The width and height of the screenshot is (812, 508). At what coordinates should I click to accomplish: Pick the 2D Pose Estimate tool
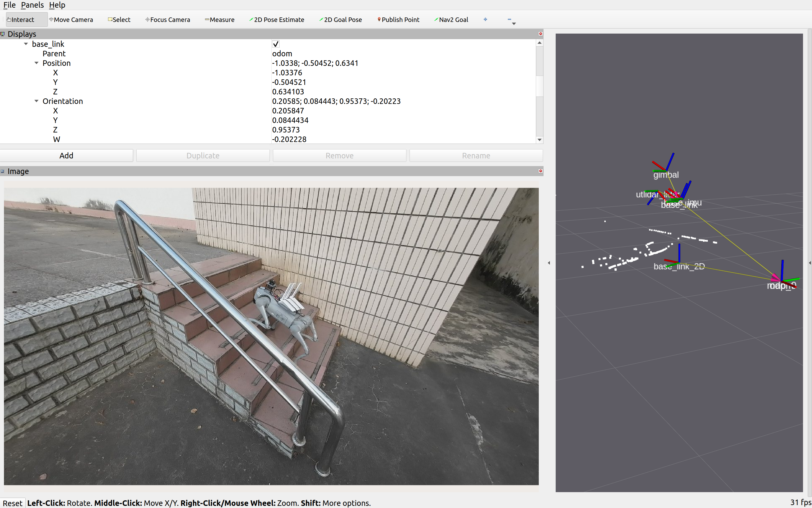coord(277,20)
